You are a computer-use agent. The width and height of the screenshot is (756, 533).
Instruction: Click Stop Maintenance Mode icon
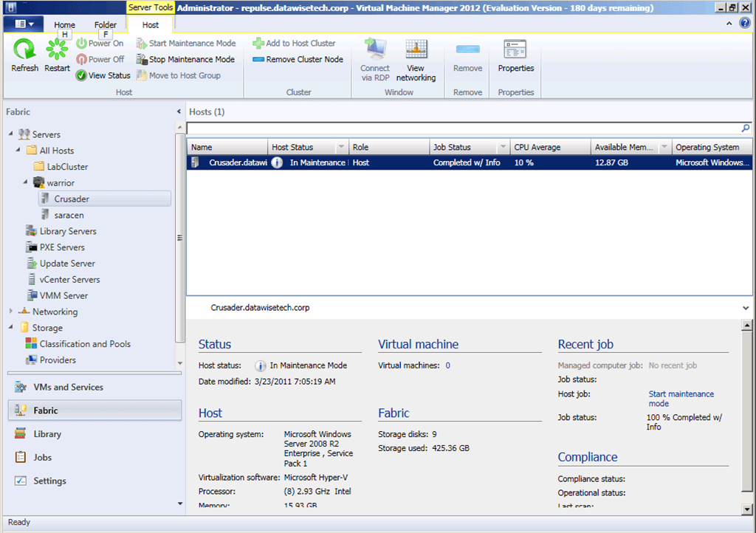pos(141,59)
